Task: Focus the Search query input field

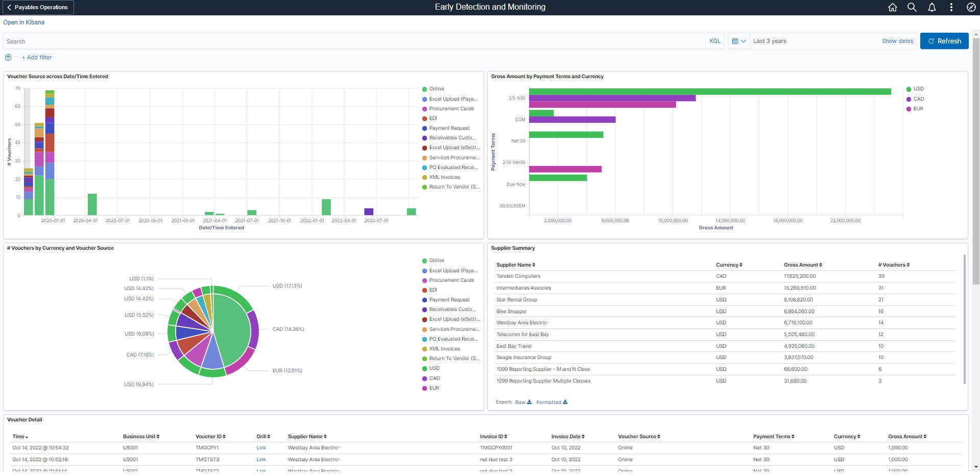Action: tap(354, 41)
